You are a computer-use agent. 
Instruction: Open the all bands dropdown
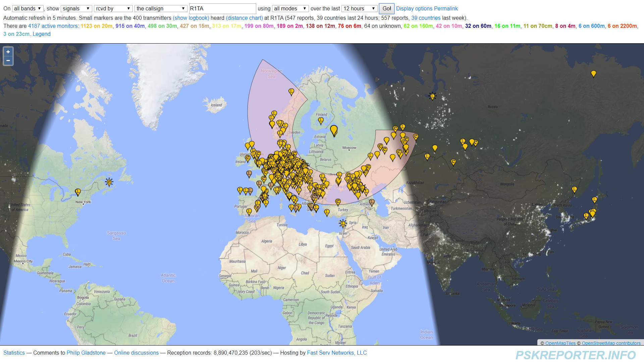tap(28, 8)
